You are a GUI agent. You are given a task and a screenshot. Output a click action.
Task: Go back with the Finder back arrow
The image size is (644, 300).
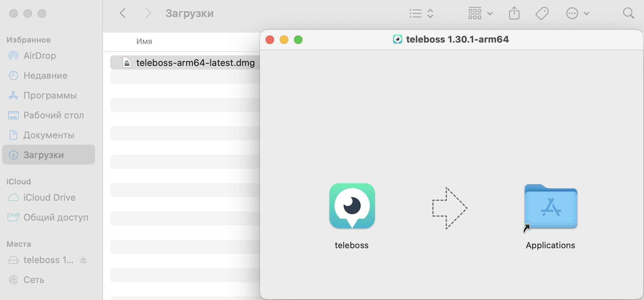[123, 13]
